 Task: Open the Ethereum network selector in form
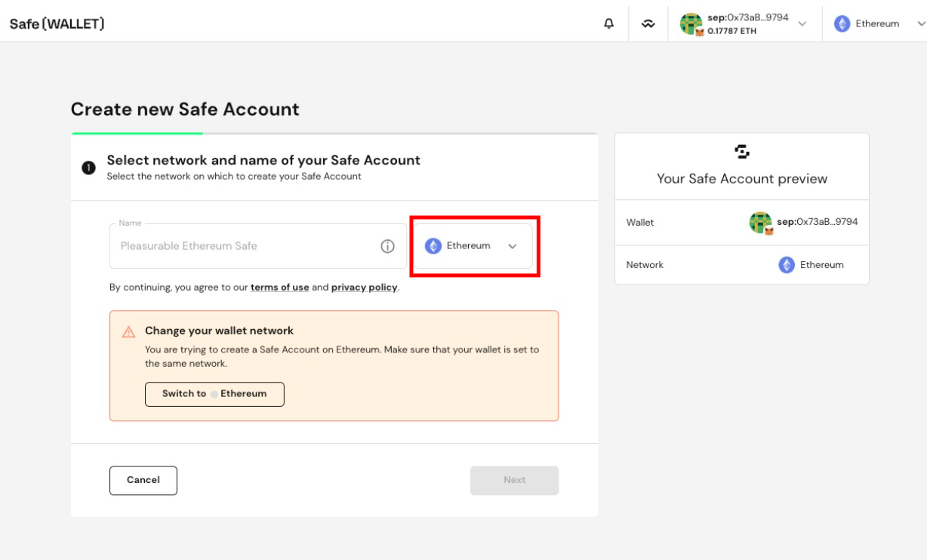tap(473, 246)
